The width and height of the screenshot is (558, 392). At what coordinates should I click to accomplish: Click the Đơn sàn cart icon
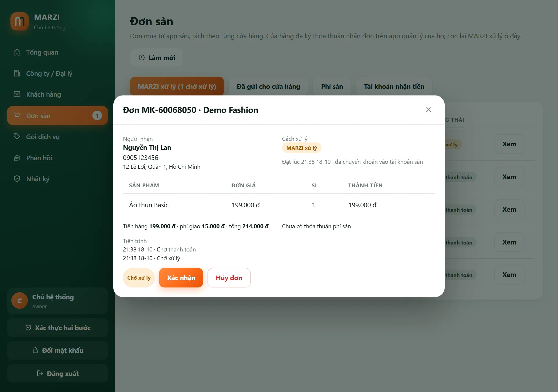pos(17,116)
